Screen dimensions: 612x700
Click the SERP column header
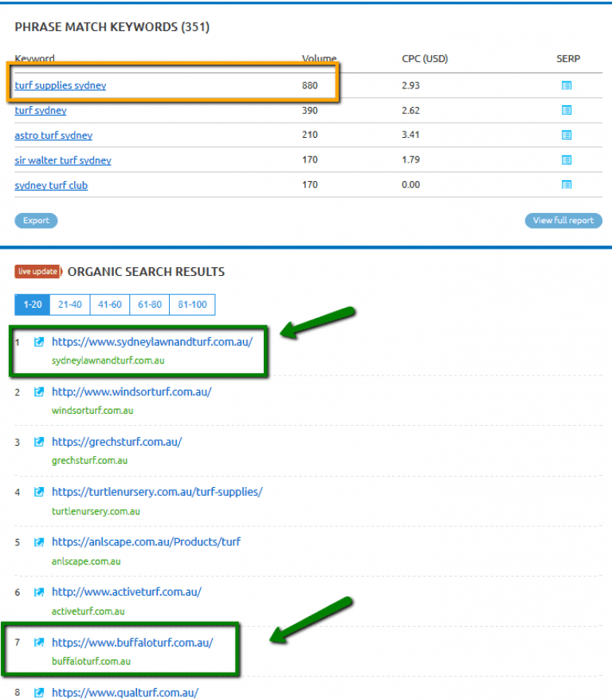(568, 58)
